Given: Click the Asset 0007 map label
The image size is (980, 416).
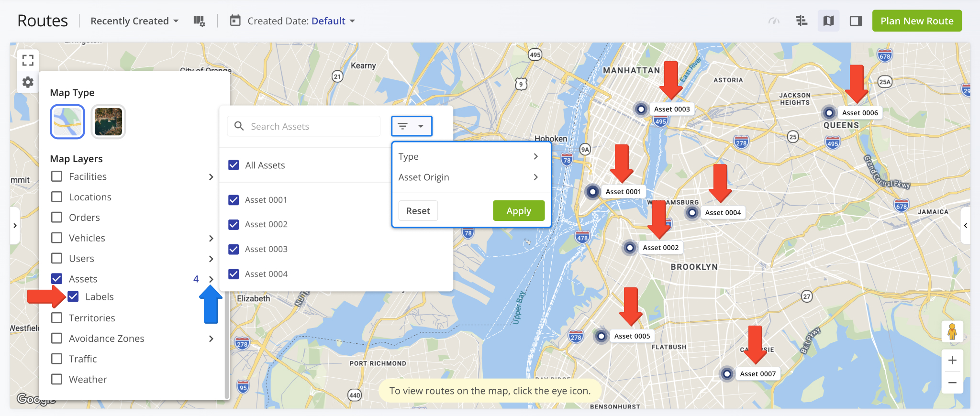Looking at the screenshot, I should tap(758, 374).
